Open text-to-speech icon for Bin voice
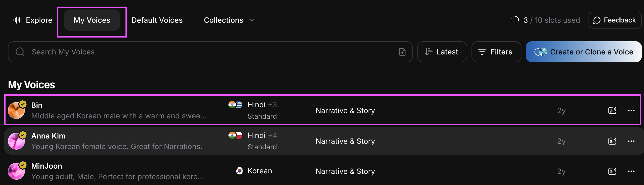Screen dimensions: 644x185 612,110
